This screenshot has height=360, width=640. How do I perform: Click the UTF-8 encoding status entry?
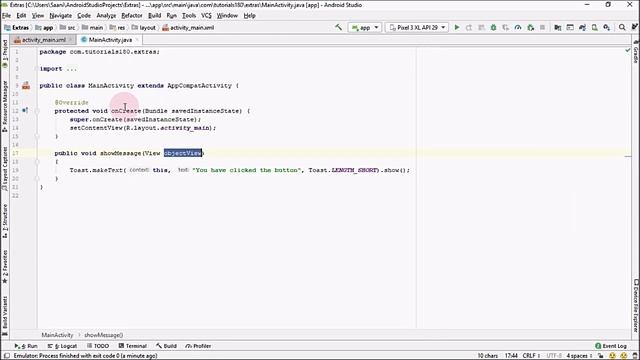(x=553, y=356)
